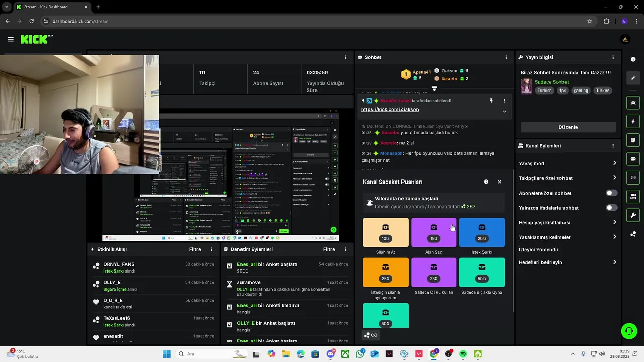Toggle Abonelere özel sohbet switch

click(611, 193)
